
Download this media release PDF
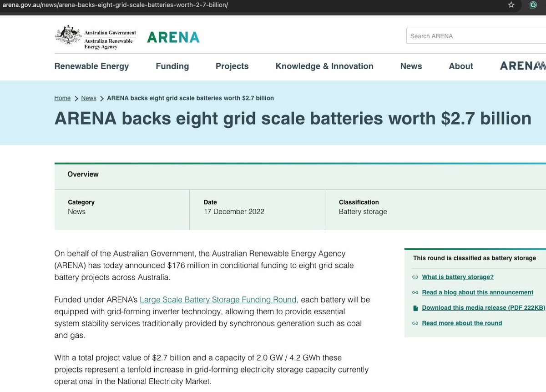[x=483, y=308]
